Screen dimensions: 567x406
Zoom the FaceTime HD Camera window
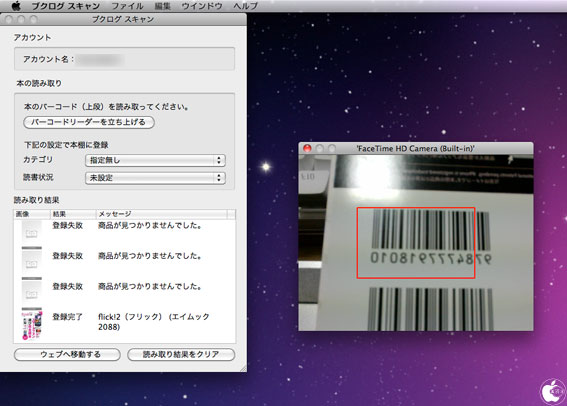[332, 148]
